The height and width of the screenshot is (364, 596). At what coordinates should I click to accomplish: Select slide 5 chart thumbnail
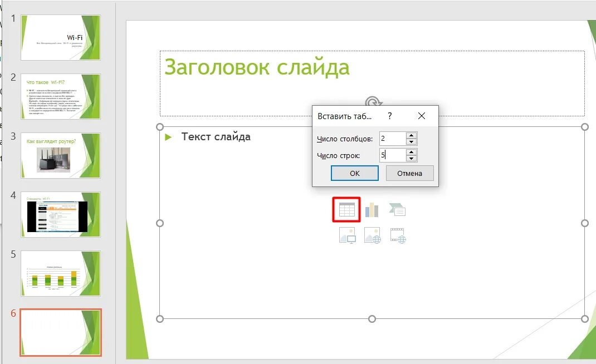coord(61,273)
